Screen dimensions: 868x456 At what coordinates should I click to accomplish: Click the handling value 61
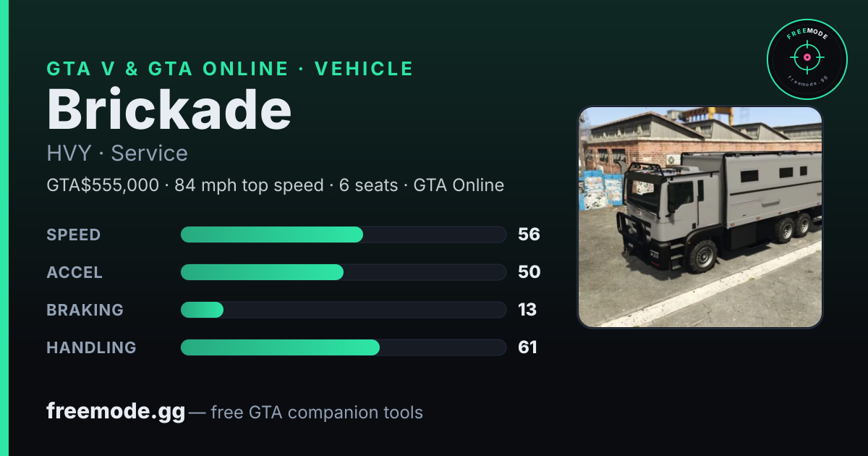(527, 347)
